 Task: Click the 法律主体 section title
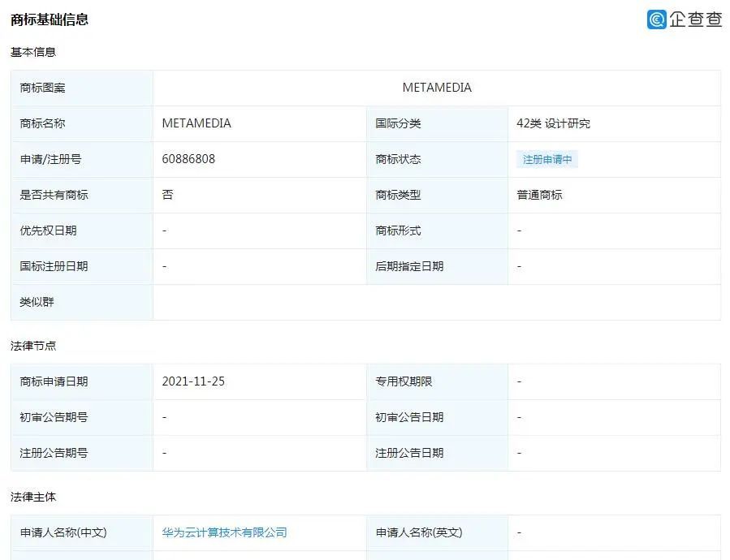[33, 497]
